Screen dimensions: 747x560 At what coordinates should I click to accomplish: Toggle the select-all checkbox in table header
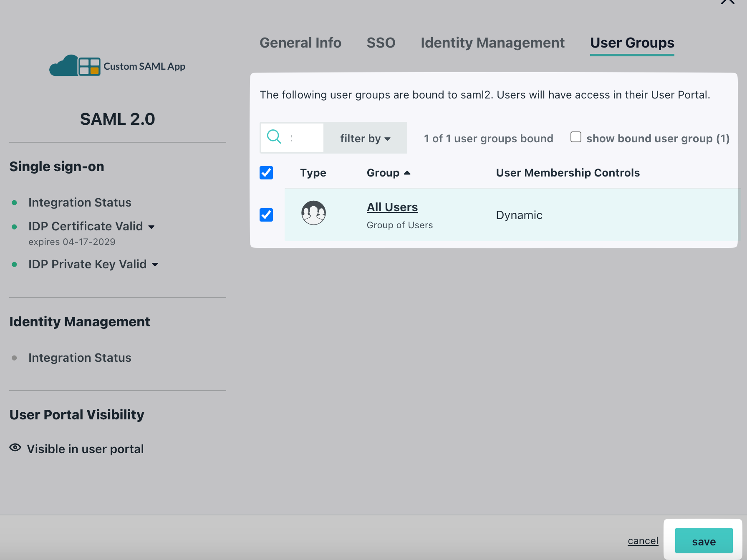[x=266, y=172]
